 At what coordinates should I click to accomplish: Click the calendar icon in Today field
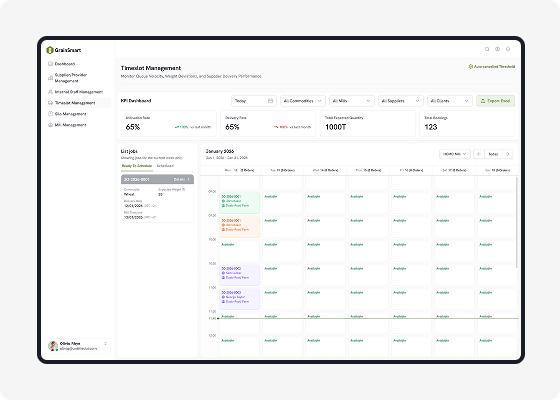270,101
